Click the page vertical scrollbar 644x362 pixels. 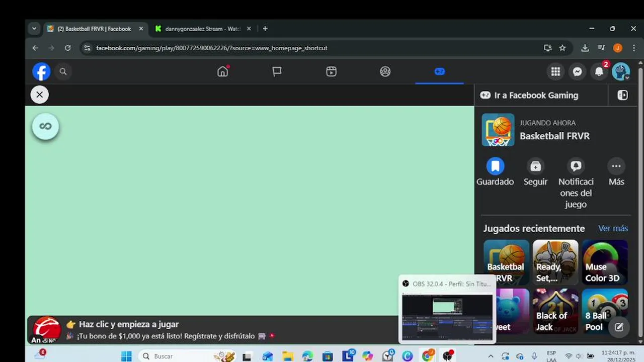640,201
